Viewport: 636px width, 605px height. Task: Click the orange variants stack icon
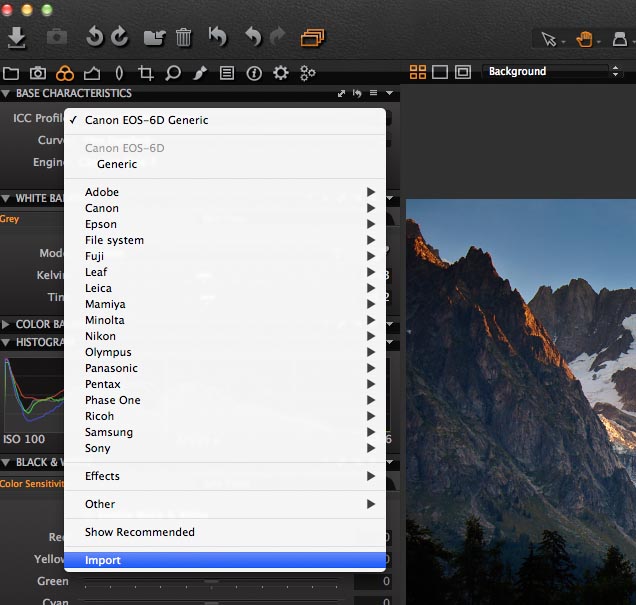pos(312,38)
